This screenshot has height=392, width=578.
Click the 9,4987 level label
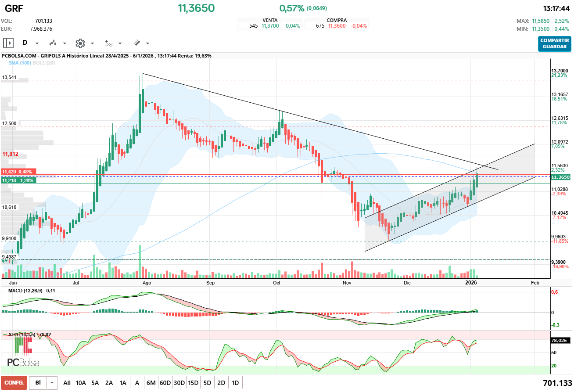tap(9, 257)
